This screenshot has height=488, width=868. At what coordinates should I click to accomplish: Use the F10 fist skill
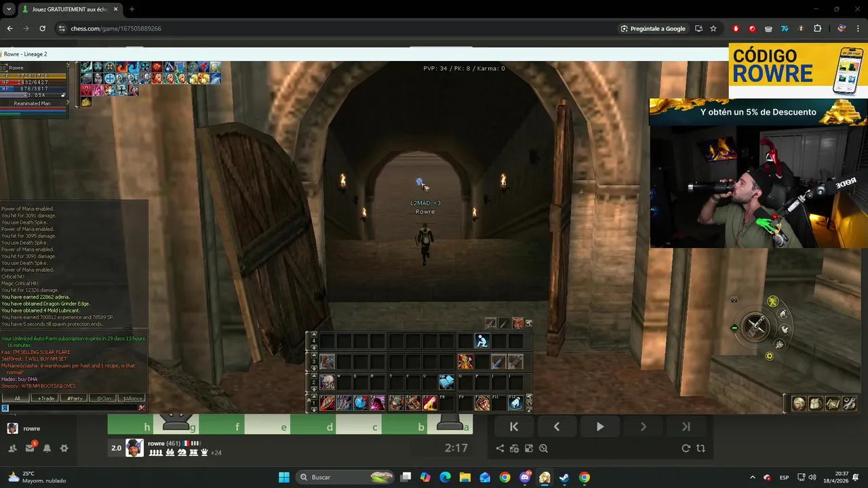point(482,404)
